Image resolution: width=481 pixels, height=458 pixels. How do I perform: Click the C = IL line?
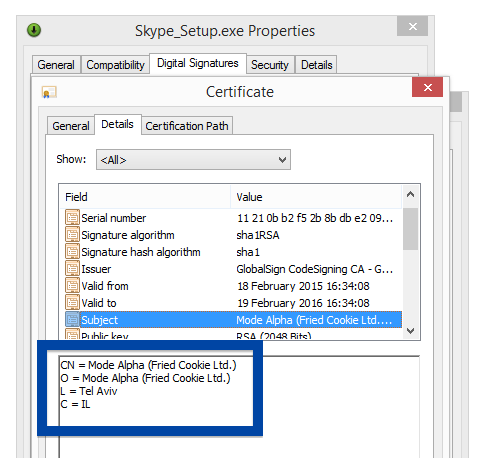pyautogui.click(x=75, y=404)
